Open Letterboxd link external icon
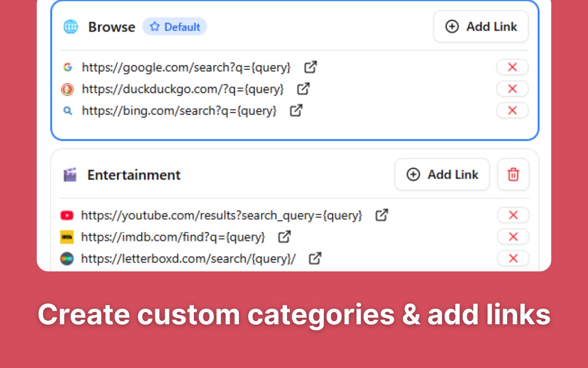Screen dimensions: 588x368 (x=315, y=259)
